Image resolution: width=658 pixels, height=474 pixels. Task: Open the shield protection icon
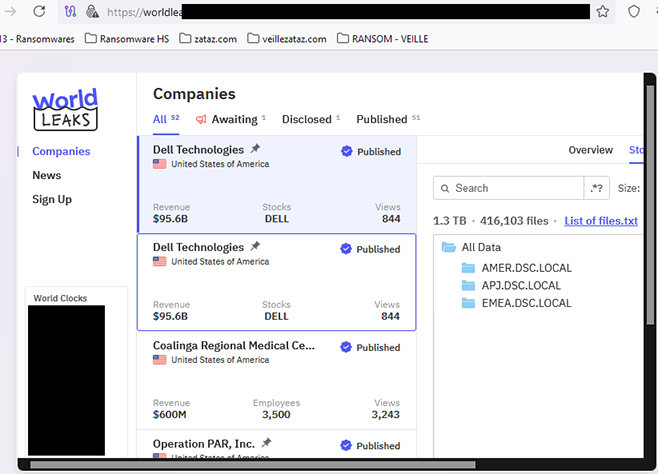[634, 11]
